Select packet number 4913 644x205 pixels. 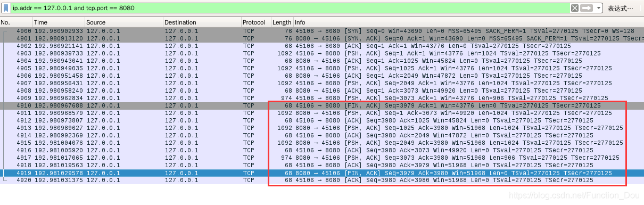(x=322, y=128)
